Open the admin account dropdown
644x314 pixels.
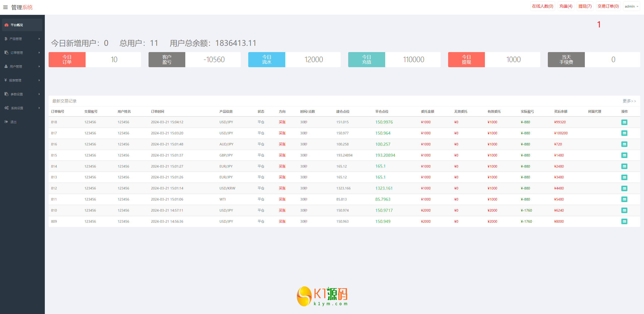coord(631,6)
